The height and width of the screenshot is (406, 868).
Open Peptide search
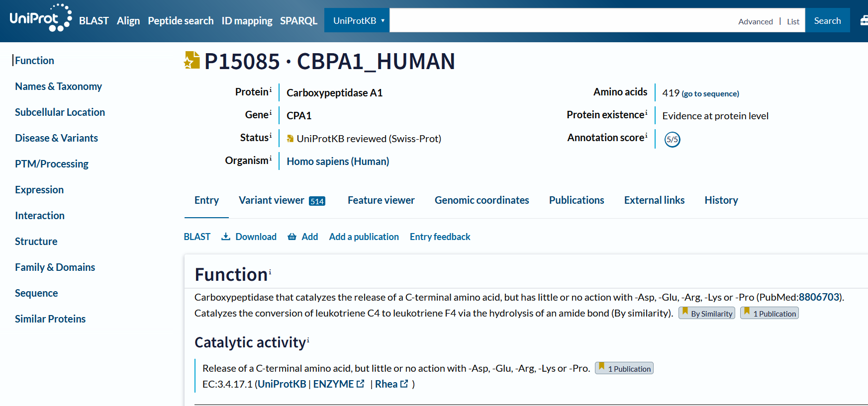[181, 21]
